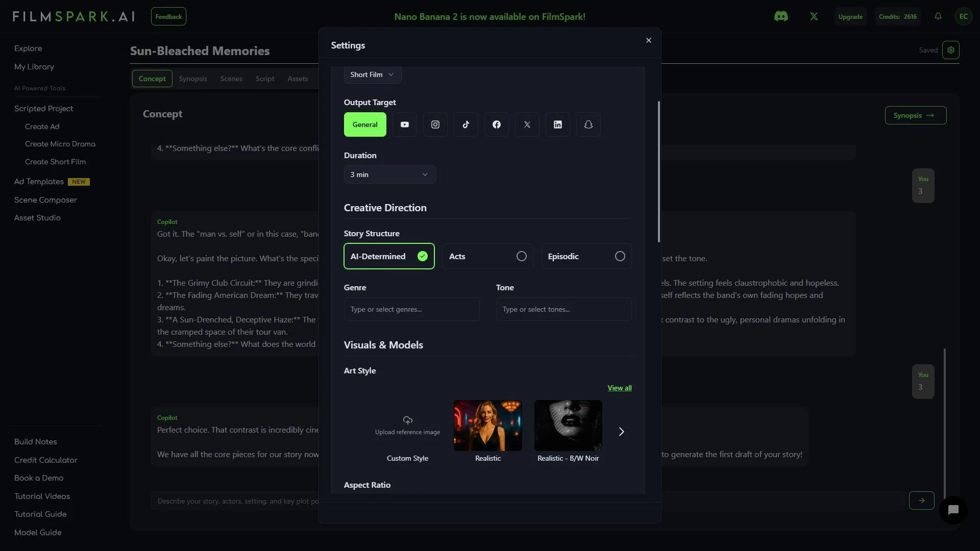Open Discord link in header
Viewport: 980px width, 551px height.
[x=780, y=16]
